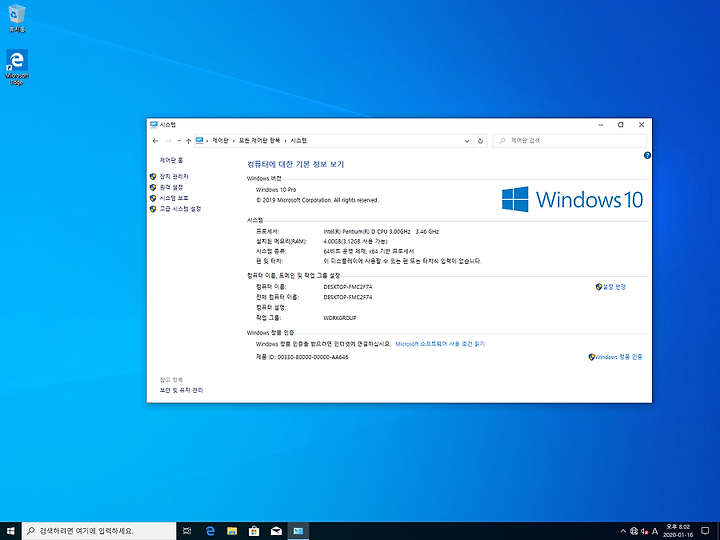Click 컴퓨터에 대한 기본 정보 보기 heading
This screenshot has width=720, height=540.
point(295,164)
